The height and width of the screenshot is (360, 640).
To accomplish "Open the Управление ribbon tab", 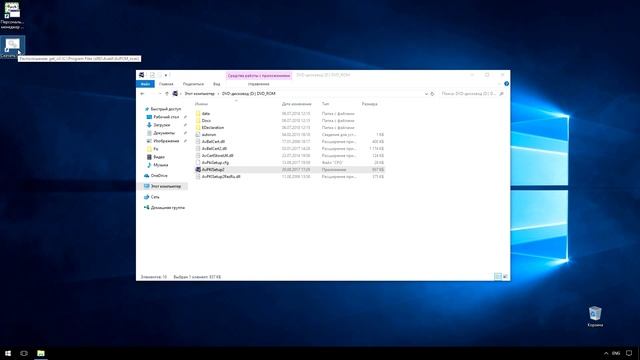I will (258, 84).
